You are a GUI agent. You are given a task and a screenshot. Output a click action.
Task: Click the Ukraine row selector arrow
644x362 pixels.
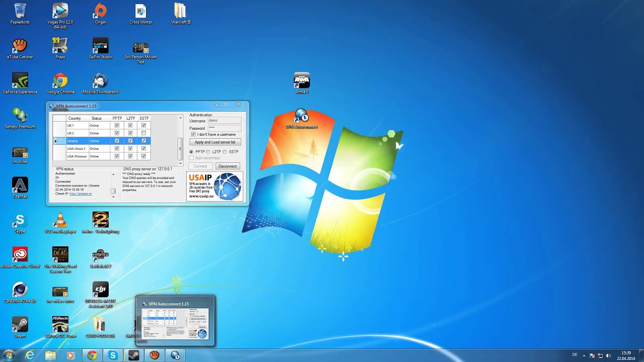coord(56,141)
